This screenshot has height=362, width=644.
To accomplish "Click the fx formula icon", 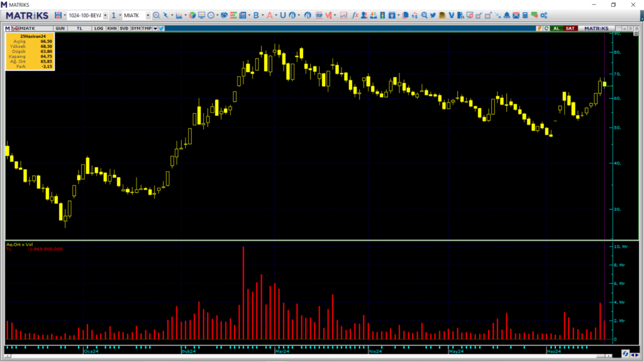I will (355, 15).
